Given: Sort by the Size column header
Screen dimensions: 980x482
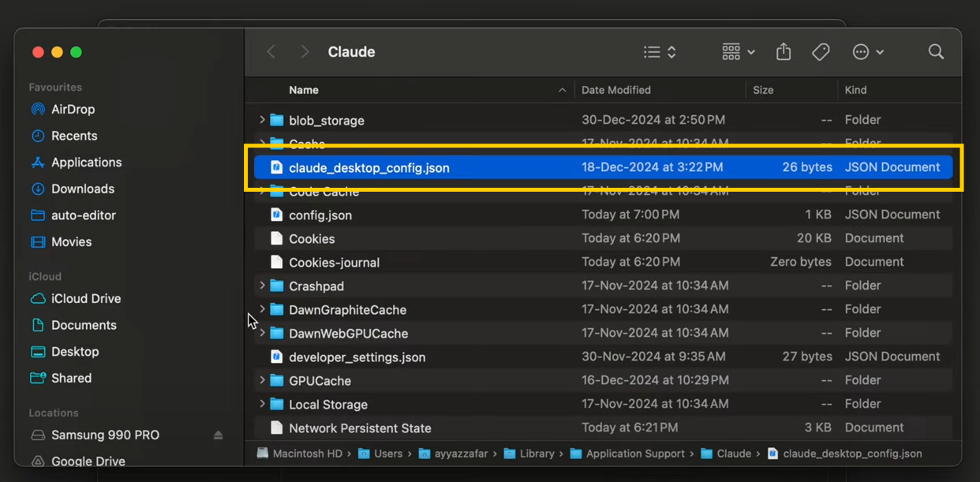Looking at the screenshot, I should [x=763, y=90].
